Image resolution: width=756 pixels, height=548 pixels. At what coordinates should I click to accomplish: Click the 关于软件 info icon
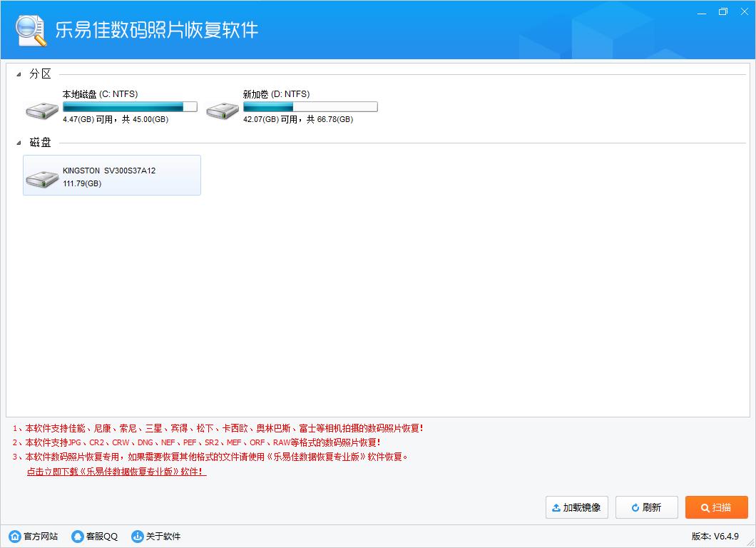136,536
